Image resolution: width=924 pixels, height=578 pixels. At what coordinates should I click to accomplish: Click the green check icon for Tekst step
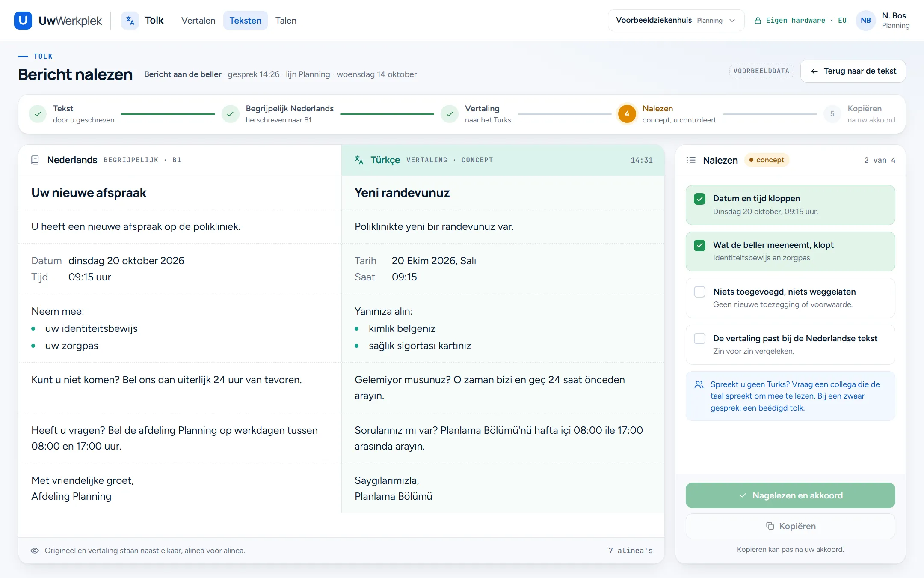pos(38,114)
